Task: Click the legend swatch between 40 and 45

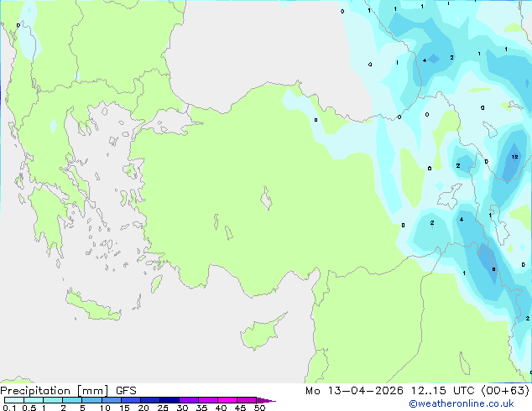Action: (x=227, y=400)
